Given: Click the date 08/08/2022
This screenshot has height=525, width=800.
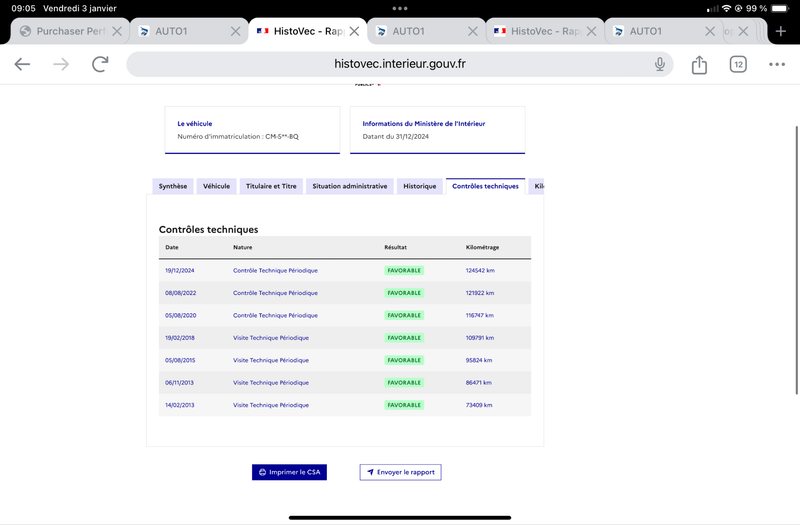Looking at the screenshot, I should (181, 293).
